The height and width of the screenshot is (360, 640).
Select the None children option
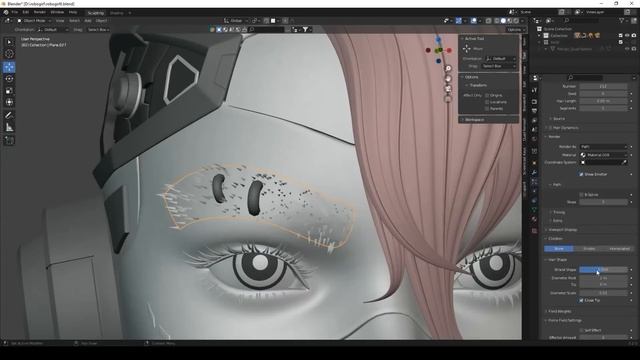[x=558, y=249]
